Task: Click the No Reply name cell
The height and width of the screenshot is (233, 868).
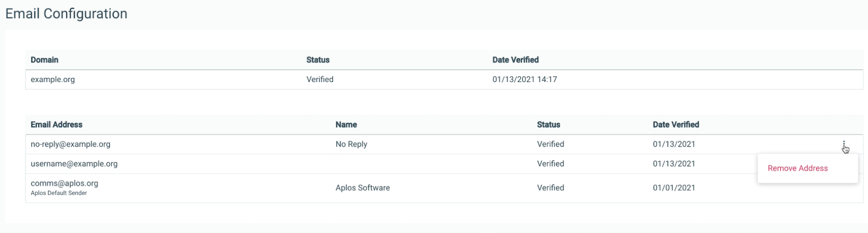Action: click(351, 144)
